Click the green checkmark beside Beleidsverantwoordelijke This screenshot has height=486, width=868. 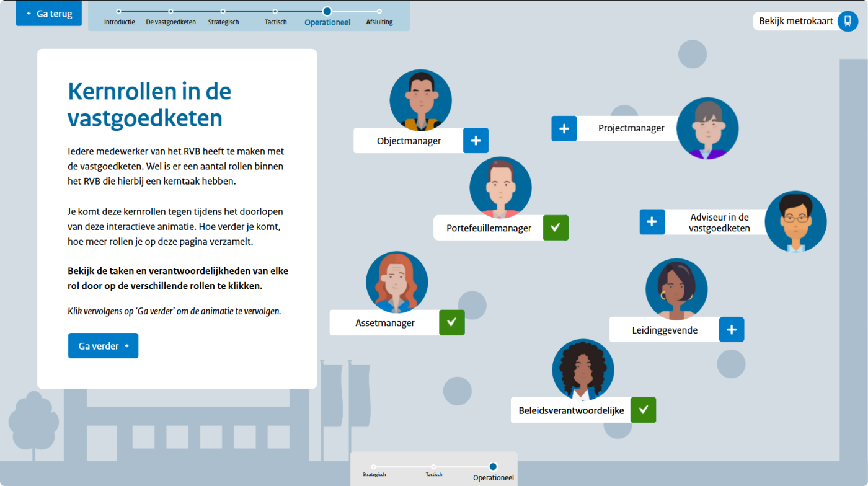(x=643, y=410)
